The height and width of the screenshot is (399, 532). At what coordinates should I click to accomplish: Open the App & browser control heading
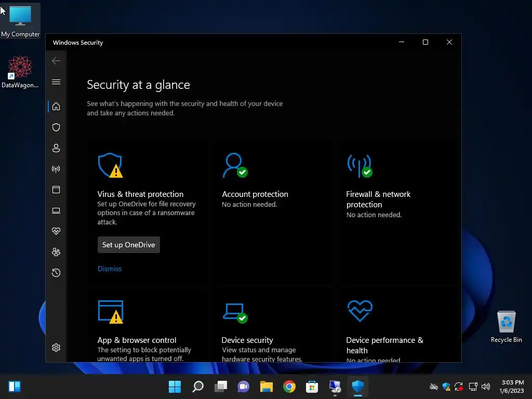pos(137,340)
